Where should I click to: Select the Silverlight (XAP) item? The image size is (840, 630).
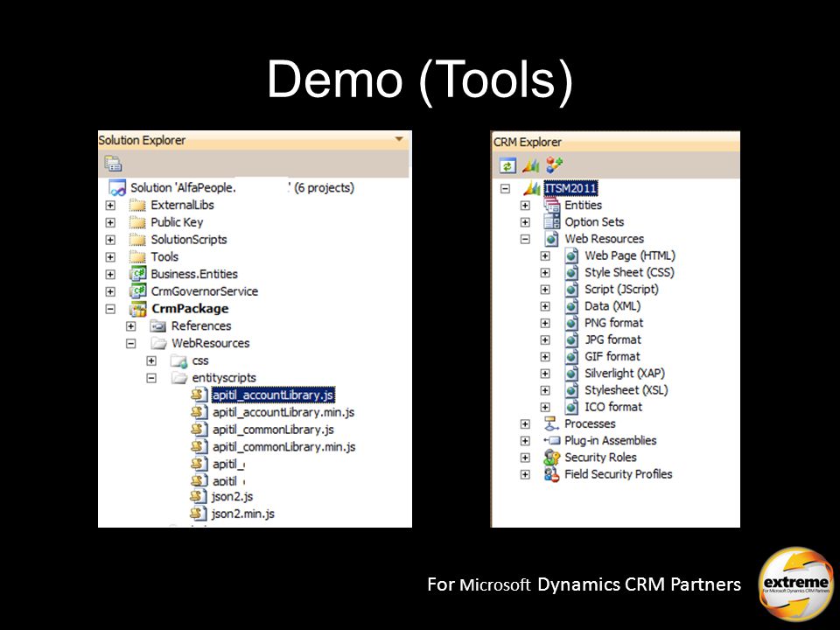pos(625,374)
